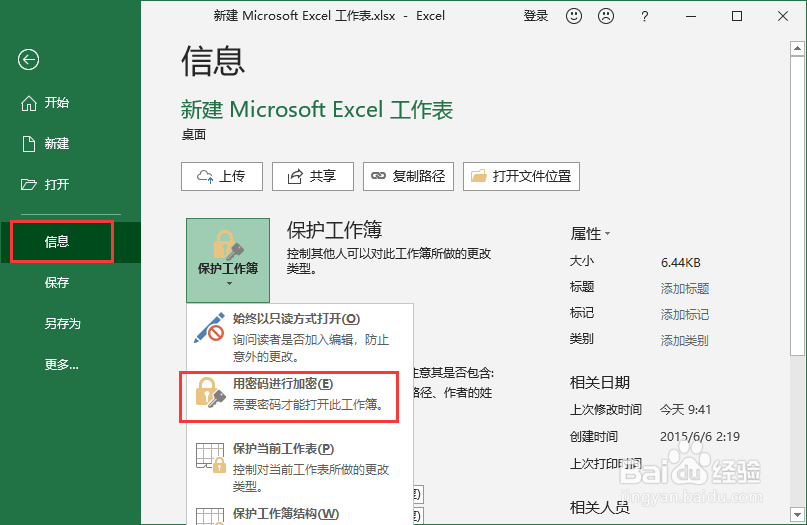Click the scrollbar up arrow
The width and height of the screenshot is (807, 525).
(x=797, y=49)
